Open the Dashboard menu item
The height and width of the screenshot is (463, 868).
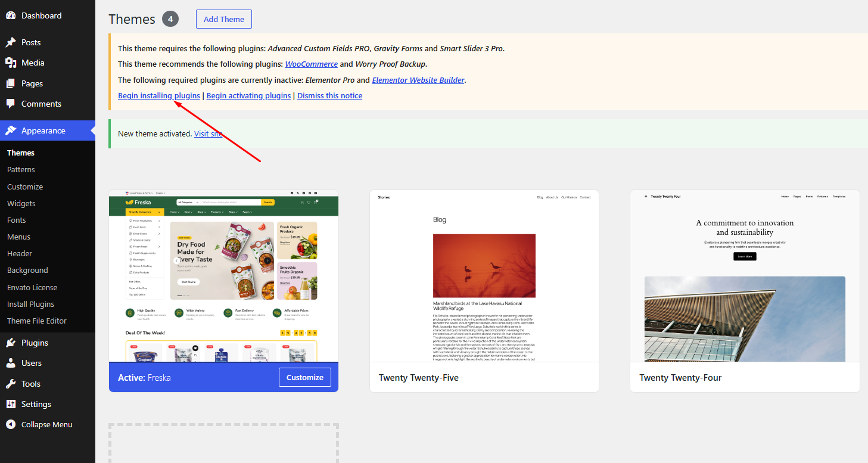click(41, 15)
